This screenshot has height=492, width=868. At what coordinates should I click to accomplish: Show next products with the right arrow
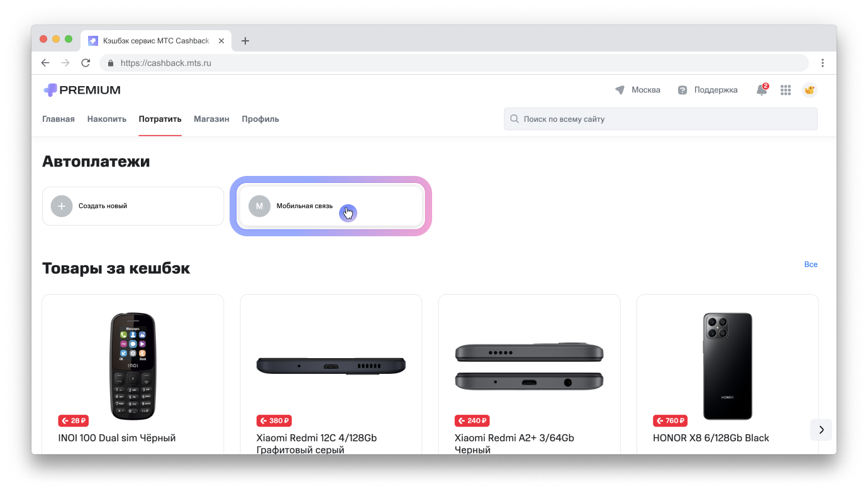[821, 430]
